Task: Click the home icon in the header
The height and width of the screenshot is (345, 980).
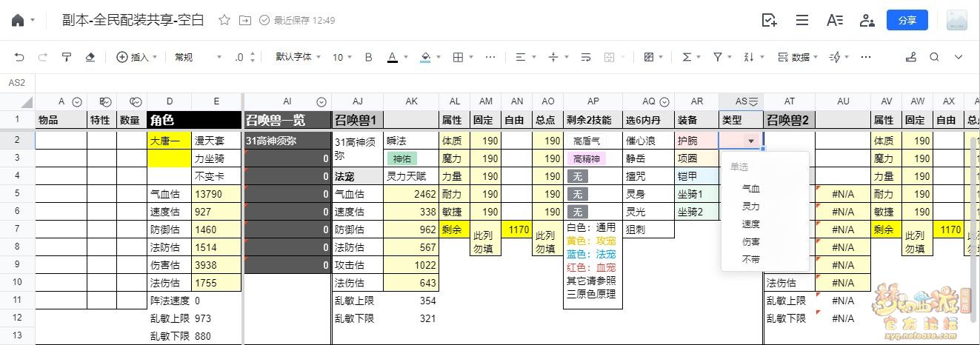Action: [x=18, y=20]
